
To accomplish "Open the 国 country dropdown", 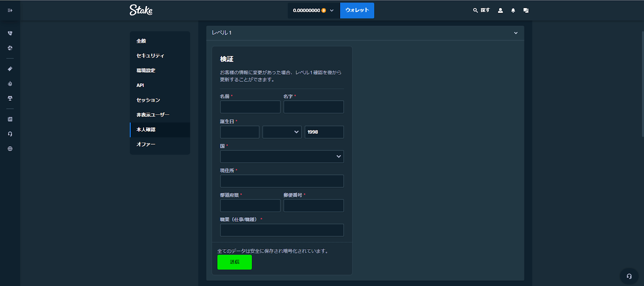I will [282, 157].
